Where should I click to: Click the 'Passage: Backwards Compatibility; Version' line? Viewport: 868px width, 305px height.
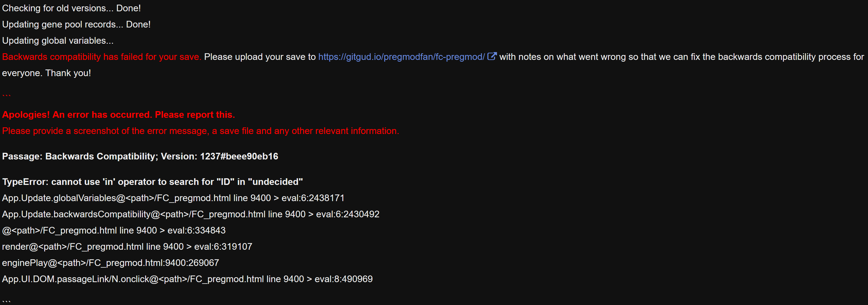(x=140, y=156)
